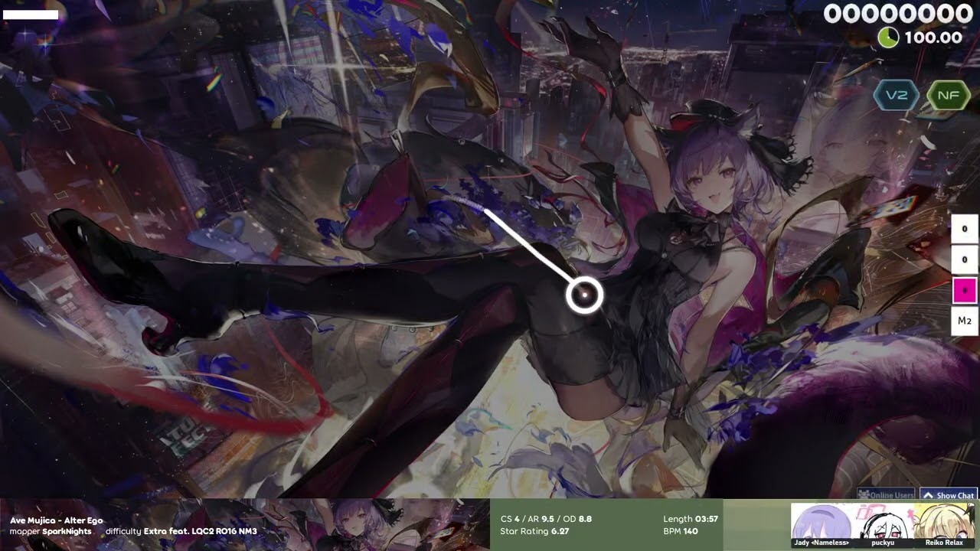This screenshot has height=551, width=980.
Task: Click the score counter 00000000
Action: click(898, 14)
